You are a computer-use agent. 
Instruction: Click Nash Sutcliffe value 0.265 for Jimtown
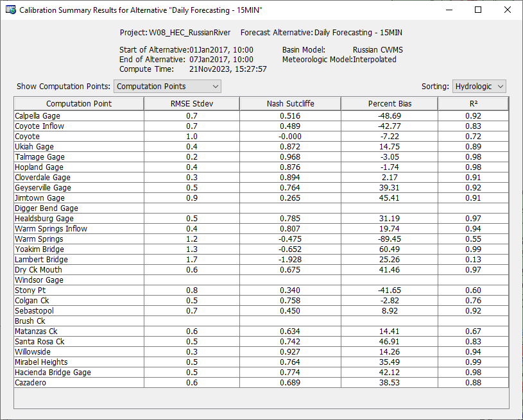click(290, 198)
